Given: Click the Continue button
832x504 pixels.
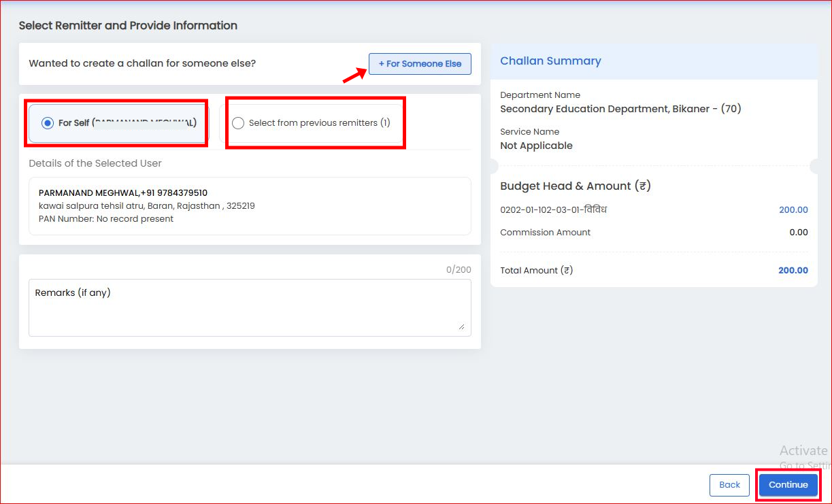Looking at the screenshot, I should 788,485.
